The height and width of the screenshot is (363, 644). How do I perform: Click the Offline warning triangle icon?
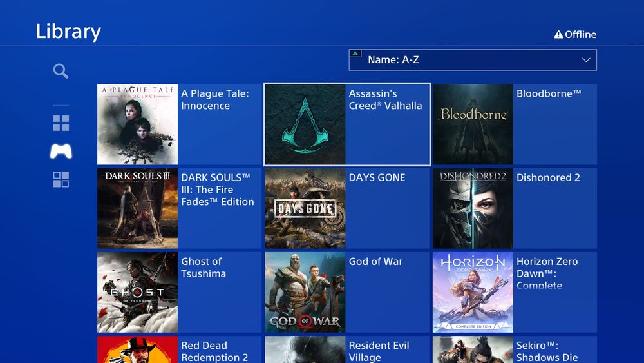click(558, 35)
